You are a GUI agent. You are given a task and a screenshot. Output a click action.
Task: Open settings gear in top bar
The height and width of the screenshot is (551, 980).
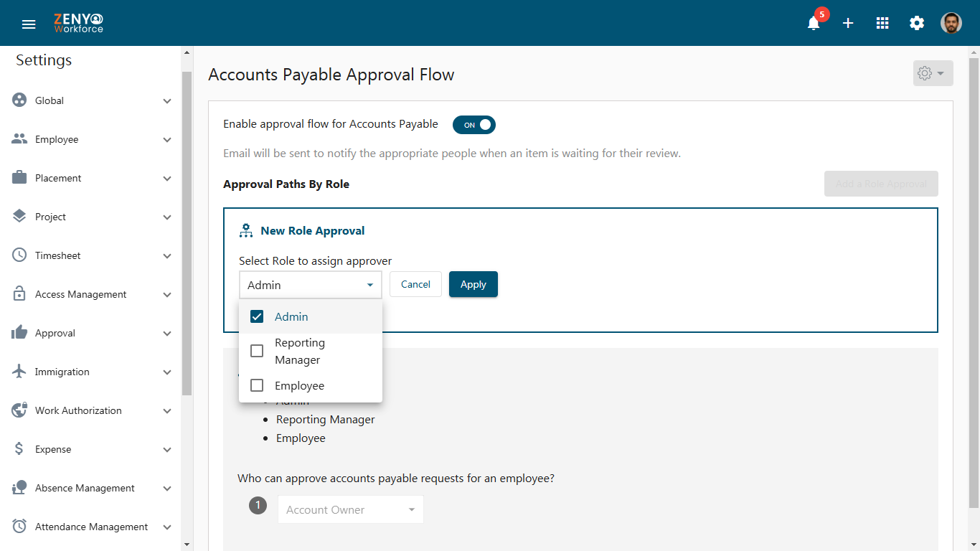coord(917,23)
